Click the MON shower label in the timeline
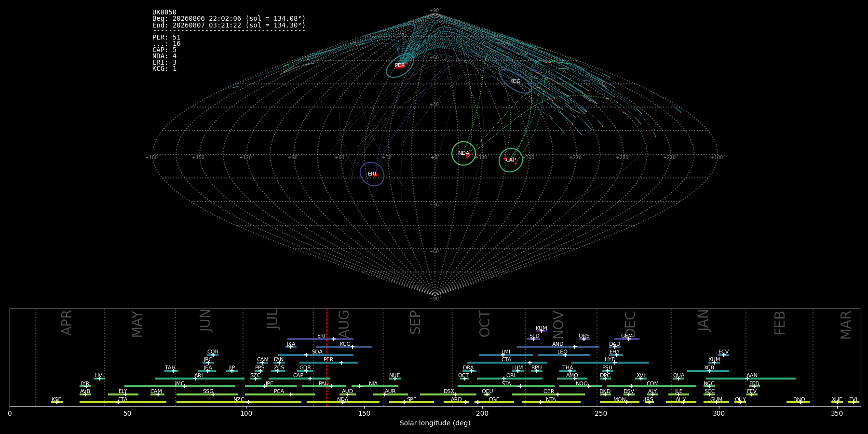The image size is (868, 434). point(620,400)
